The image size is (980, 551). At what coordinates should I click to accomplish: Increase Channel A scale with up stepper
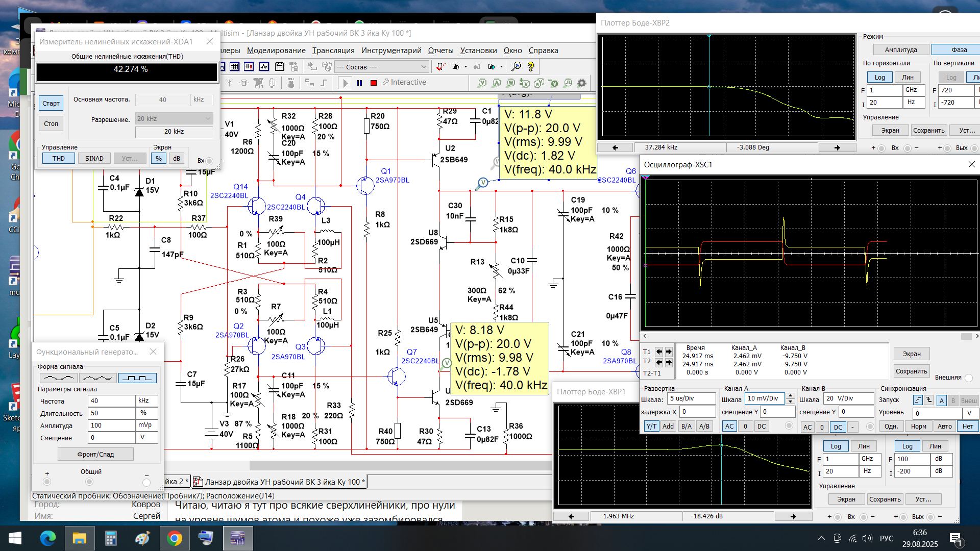[x=791, y=396]
